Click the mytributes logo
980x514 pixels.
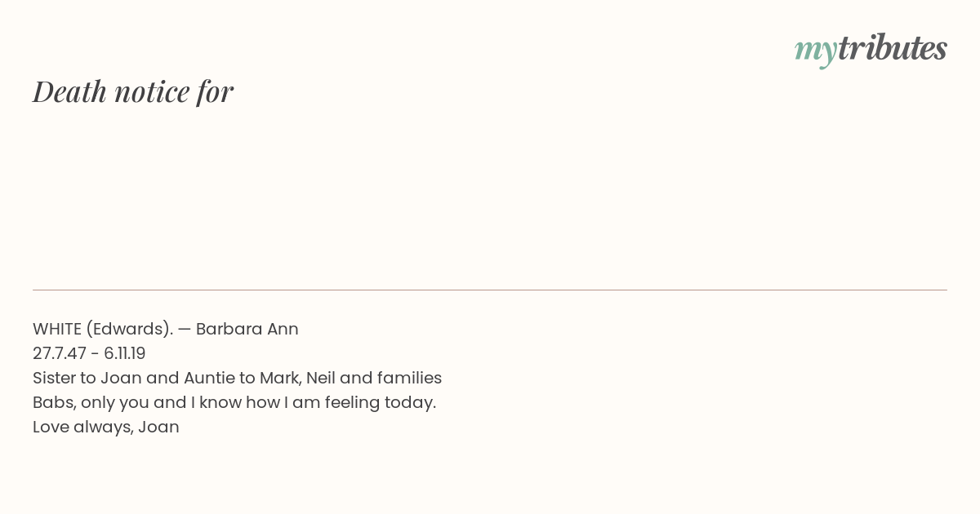[x=871, y=50]
